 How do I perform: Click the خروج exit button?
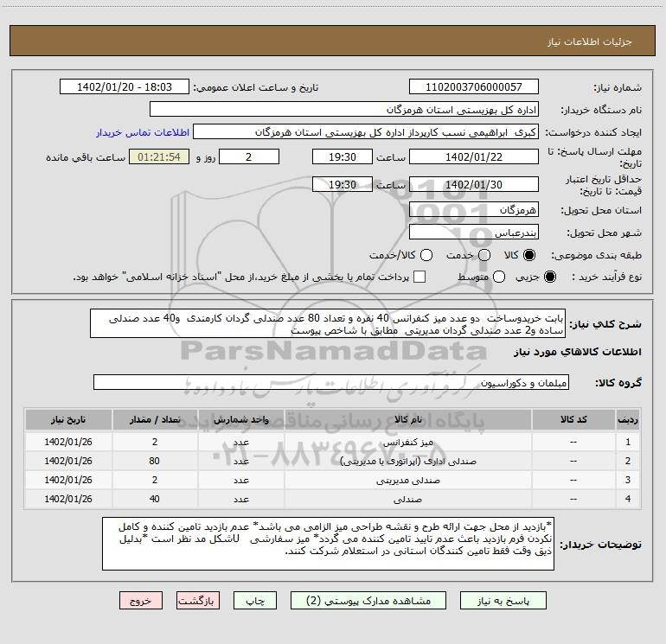[141, 601]
